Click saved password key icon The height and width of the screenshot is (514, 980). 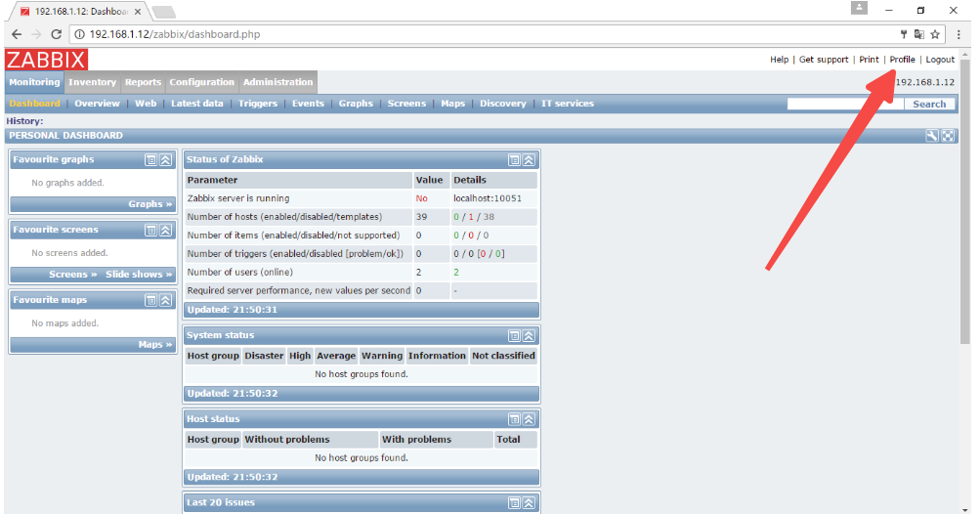click(x=903, y=34)
